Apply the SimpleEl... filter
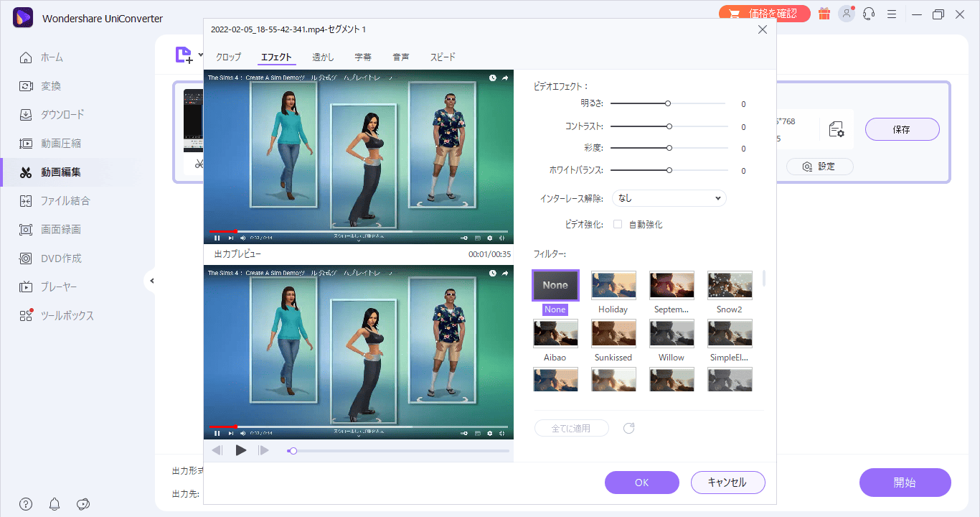The image size is (980, 517). 730,334
